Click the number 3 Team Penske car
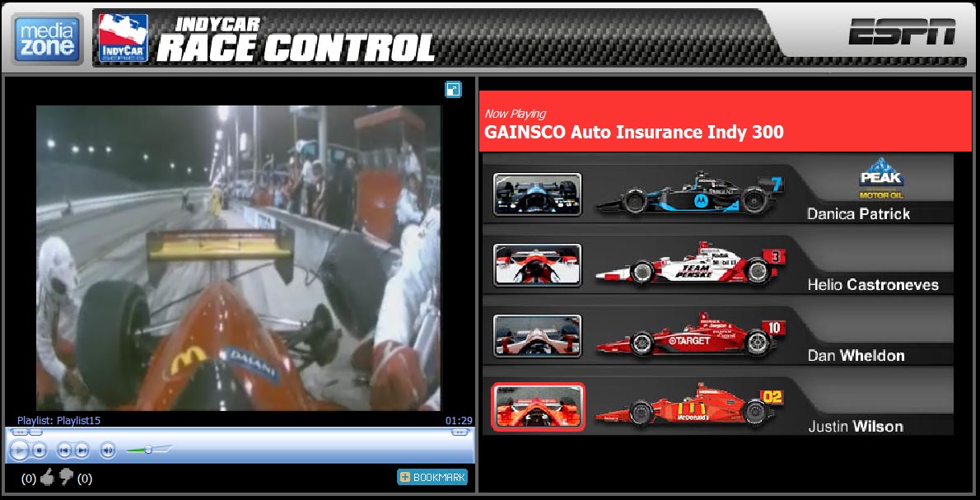Image resolution: width=980 pixels, height=500 pixels. 690,265
